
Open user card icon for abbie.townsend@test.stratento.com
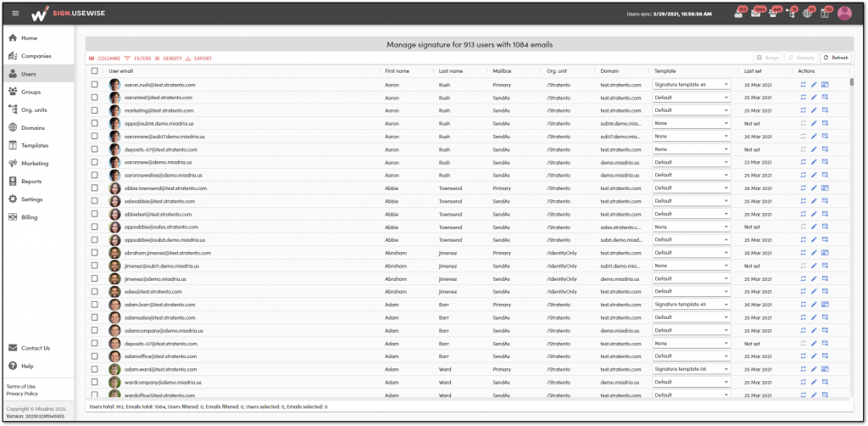point(825,188)
